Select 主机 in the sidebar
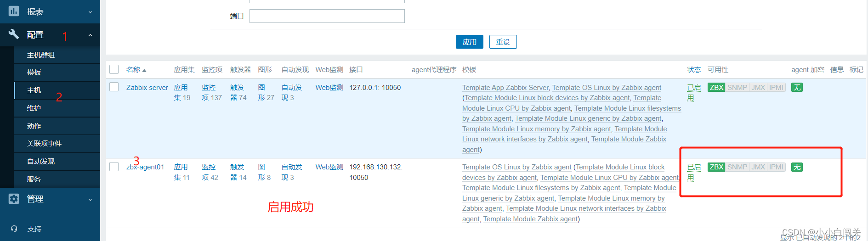The width and height of the screenshot is (868, 241). click(57, 90)
